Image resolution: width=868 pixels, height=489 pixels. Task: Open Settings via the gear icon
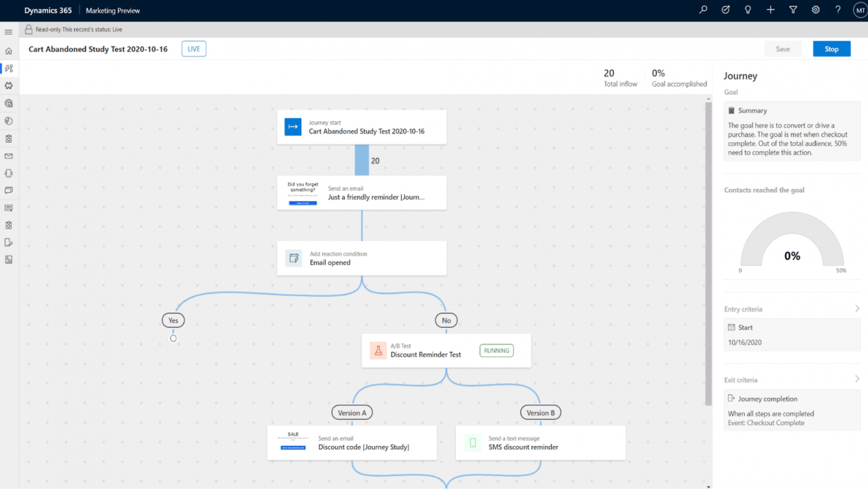(815, 10)
